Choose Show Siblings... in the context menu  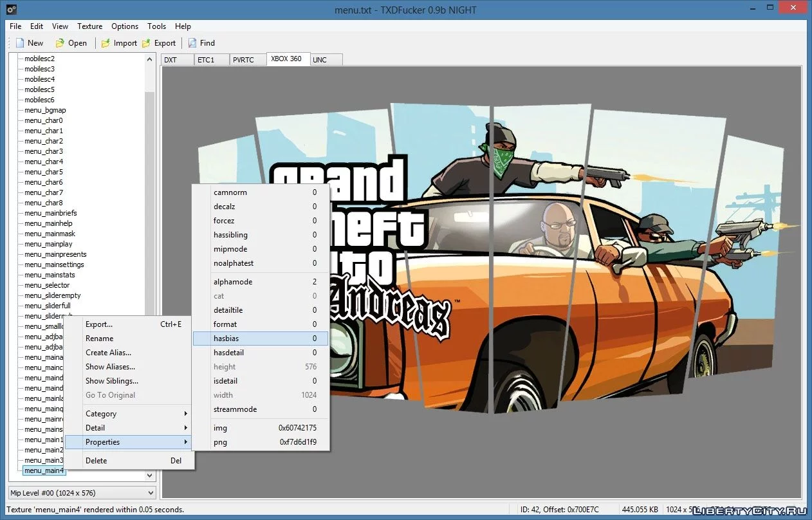[129, 381]
